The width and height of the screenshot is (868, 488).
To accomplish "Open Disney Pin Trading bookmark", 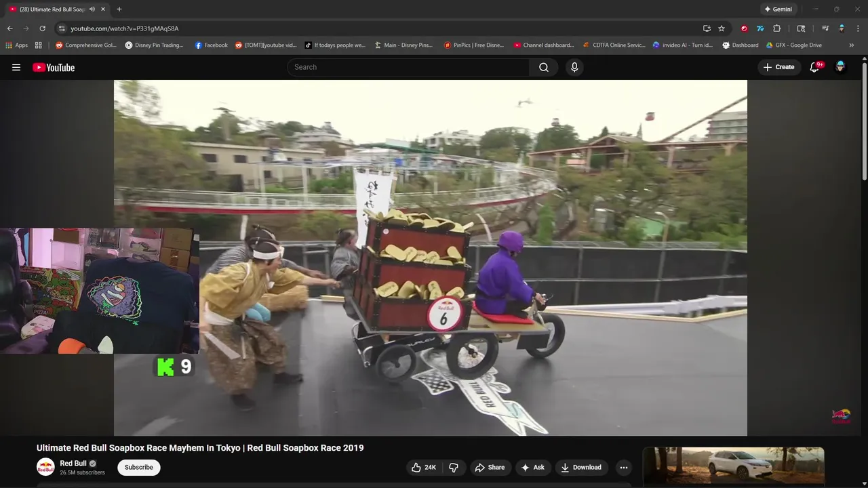I will tap(155, 45).
